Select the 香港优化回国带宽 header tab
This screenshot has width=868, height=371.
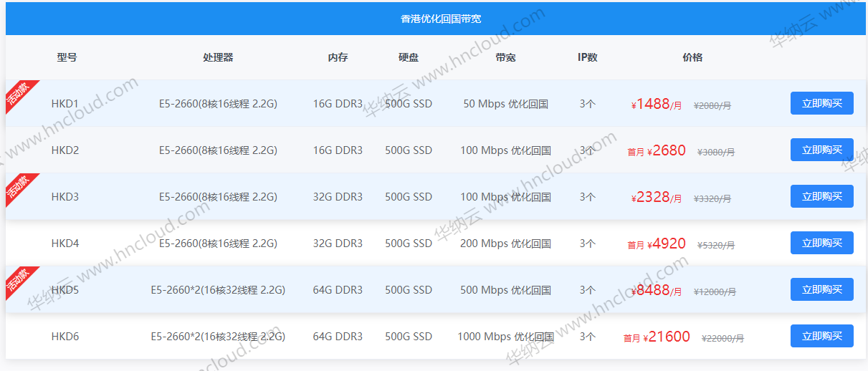tap(441, 19)
